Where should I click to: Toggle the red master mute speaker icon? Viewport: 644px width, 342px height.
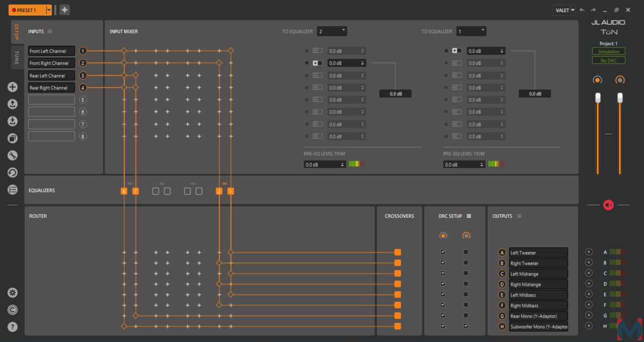[x=608, y=205]
